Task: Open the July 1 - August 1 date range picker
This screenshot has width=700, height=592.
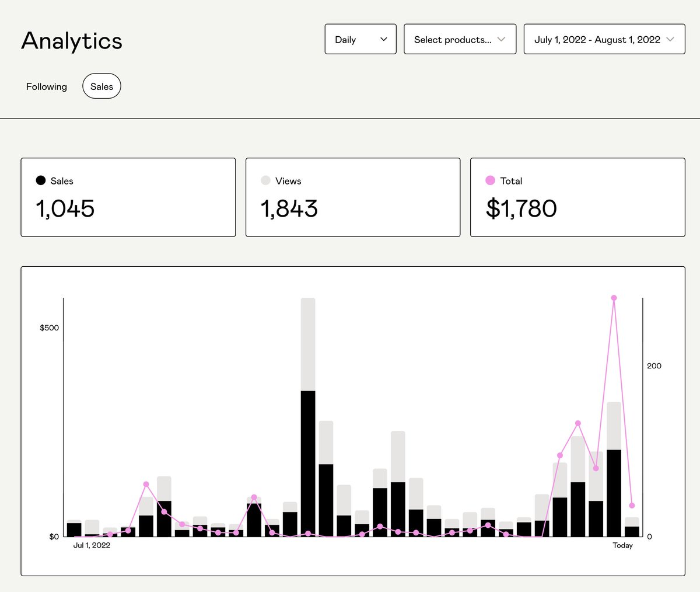Action: pyautogui.click(x=604, y=39)
